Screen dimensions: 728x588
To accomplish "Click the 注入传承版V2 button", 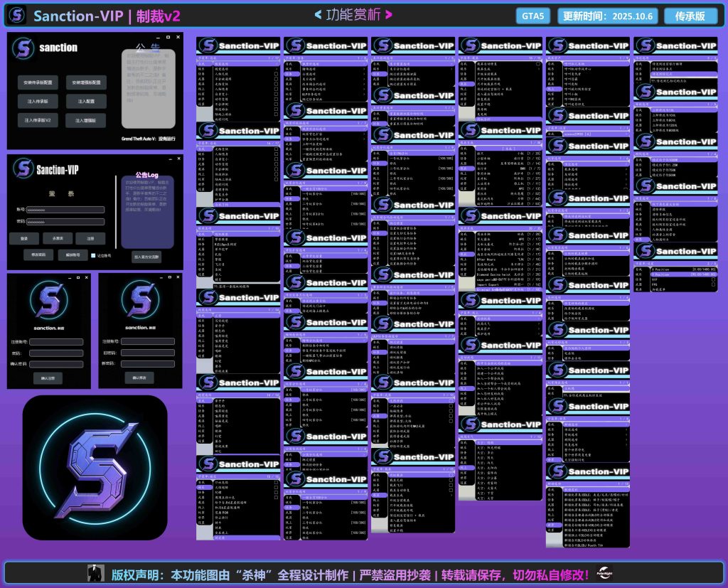I will (x=38, y=121).
